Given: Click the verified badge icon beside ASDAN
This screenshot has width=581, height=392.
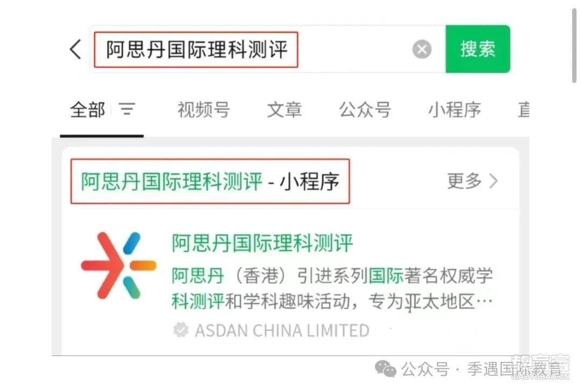Looking at the screenshot, I should click(x=181, y=330).
